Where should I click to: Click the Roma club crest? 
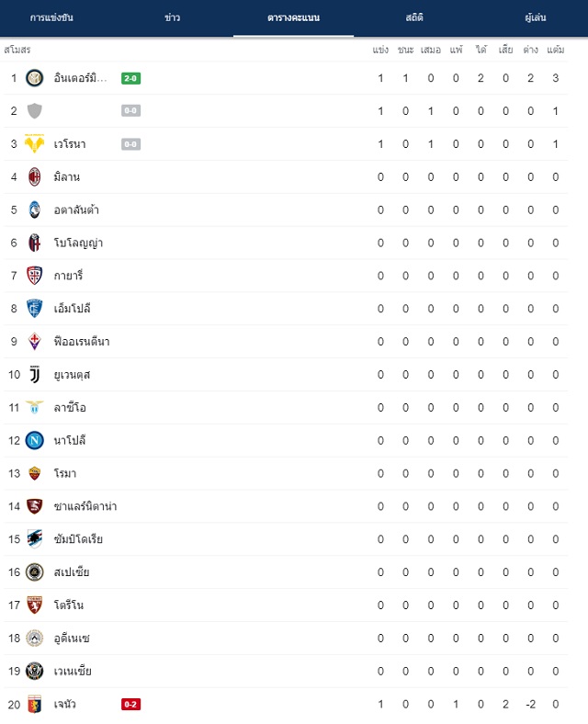35,473
